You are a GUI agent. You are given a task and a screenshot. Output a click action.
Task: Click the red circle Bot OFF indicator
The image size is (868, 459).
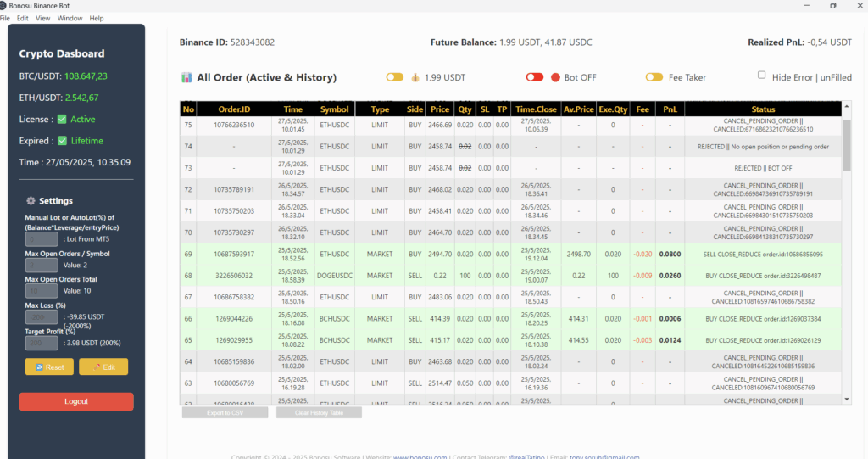pos(555,77)
